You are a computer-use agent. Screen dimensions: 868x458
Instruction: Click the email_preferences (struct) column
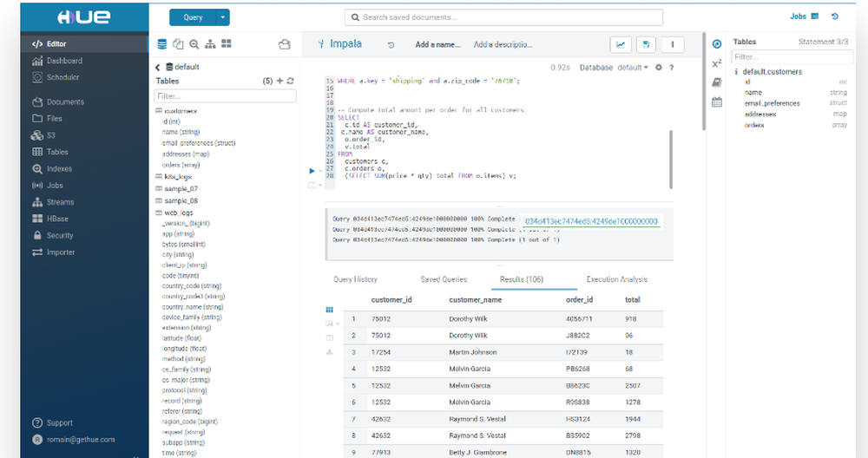coord(199,143)
